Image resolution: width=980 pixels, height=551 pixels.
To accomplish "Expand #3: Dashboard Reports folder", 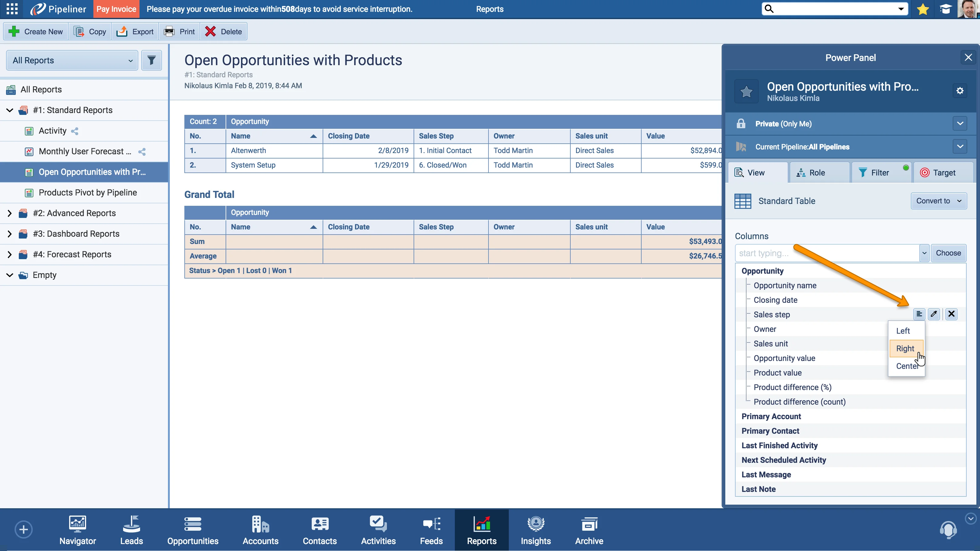I will tap(9, 234).
